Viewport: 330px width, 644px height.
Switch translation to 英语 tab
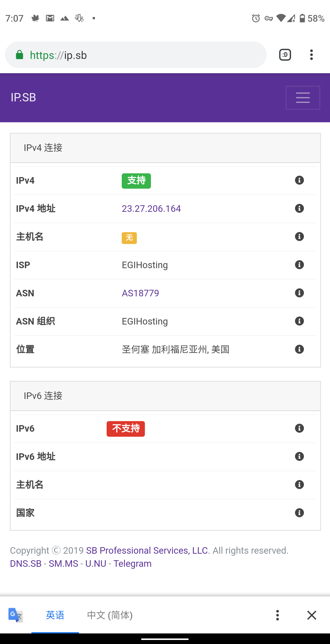(x=55, y=615)
